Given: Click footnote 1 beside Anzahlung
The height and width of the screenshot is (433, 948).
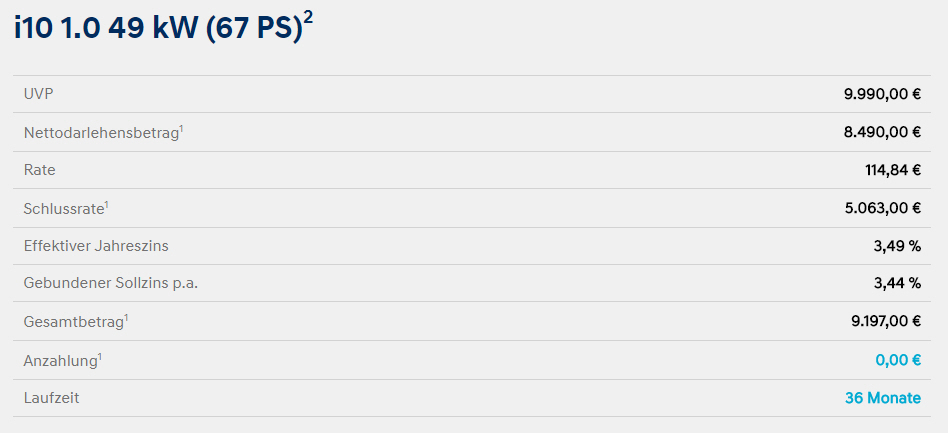Looking at the screenshot, I should click(100, 356).
